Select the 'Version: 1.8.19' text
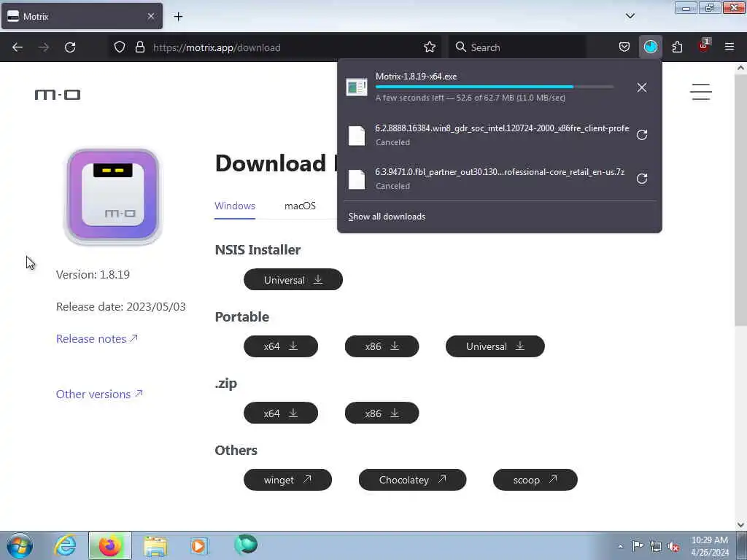747x560 pixels. point(93,275)
